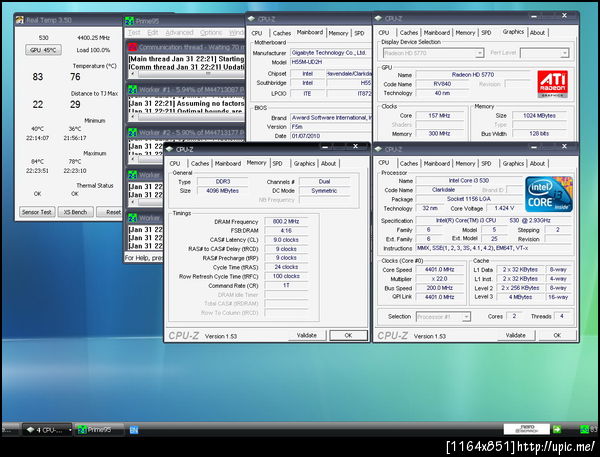Click the BIOS Date field 01/07/2010
The image size is (600, 457).
[x=331, y=136]
